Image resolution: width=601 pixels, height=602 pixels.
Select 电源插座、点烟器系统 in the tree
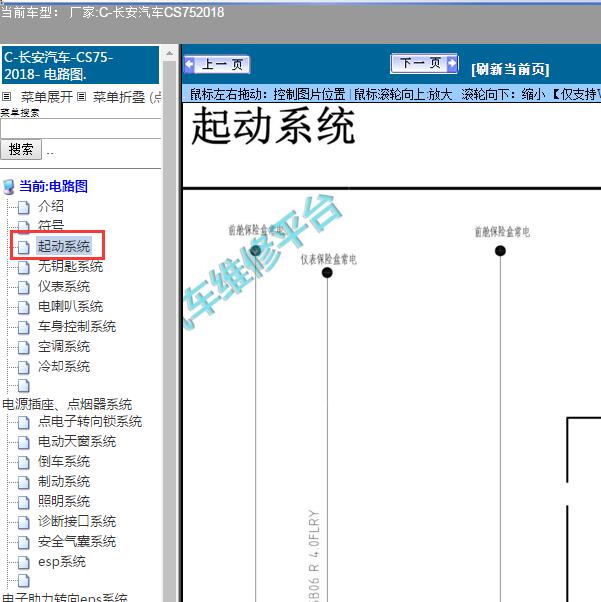pos(67,404)
